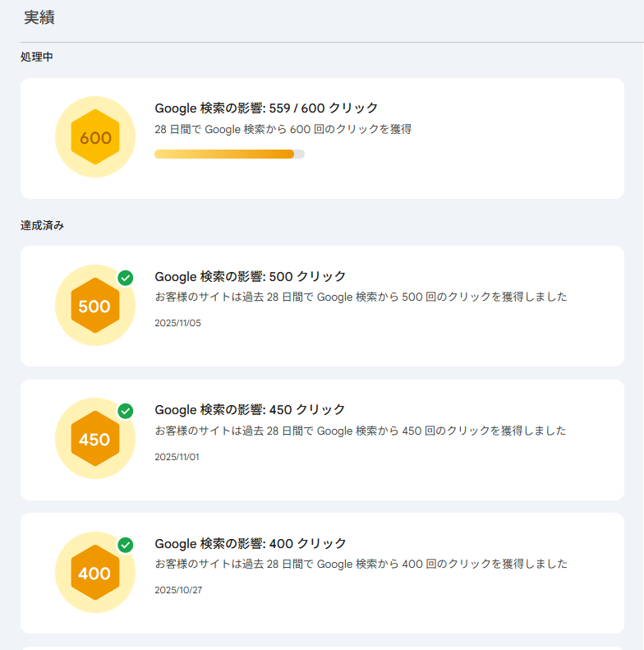This screenshot has width=644, height=650.
Task: Click the 達成済み section label
Action: 43,225
